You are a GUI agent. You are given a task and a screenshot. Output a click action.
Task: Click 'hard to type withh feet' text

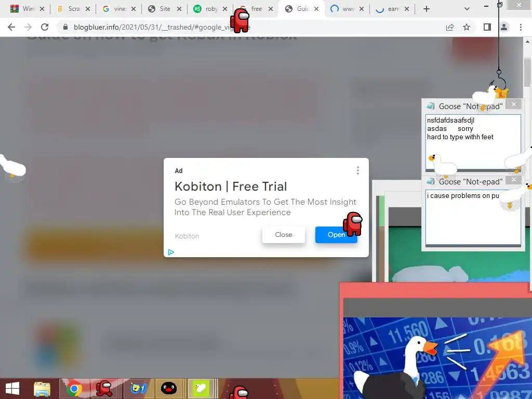(460, 137)
